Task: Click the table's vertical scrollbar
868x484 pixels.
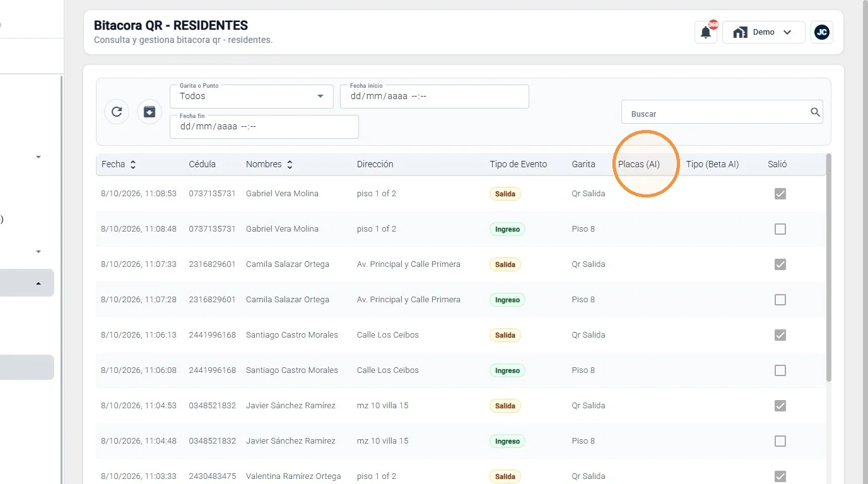Action: (829, 268)
